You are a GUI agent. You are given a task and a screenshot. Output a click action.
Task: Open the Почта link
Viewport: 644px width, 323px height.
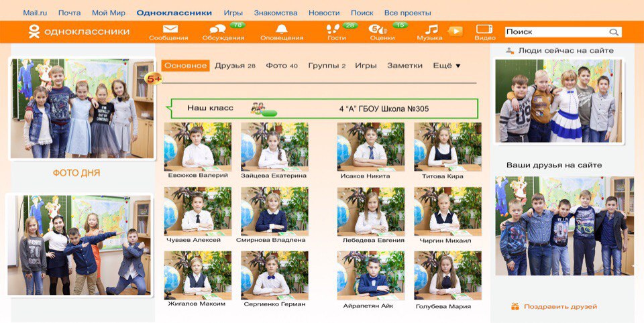tap(69, 13)
